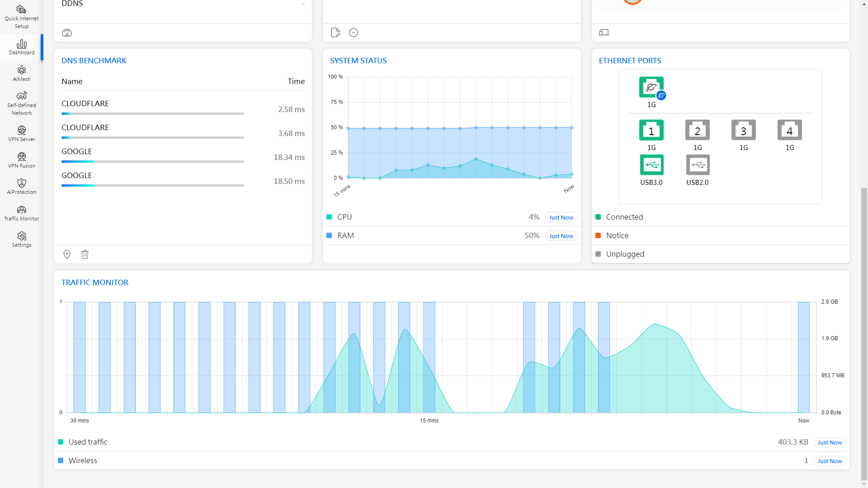Go to Settings in the sidebar
This screenshot has width=868, height=488.
click(x=22, y=239)
